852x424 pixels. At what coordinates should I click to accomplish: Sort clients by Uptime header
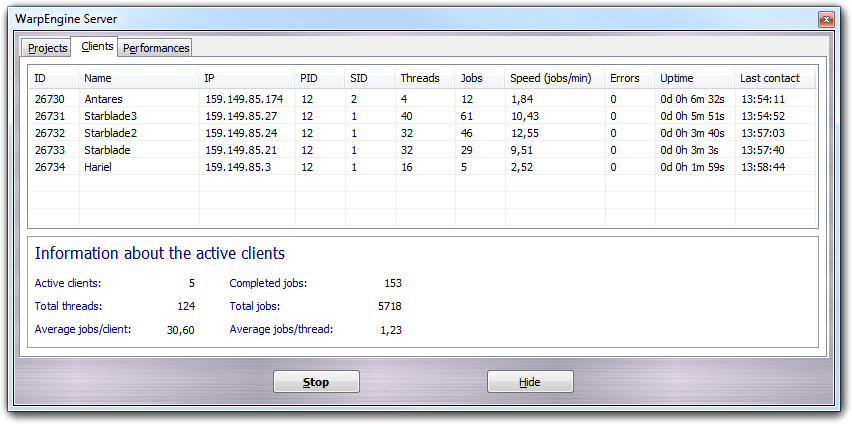694,78
